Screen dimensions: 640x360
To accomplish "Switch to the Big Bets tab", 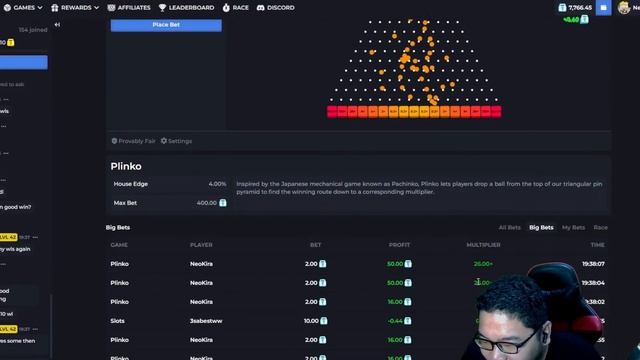I will point(541,227).
